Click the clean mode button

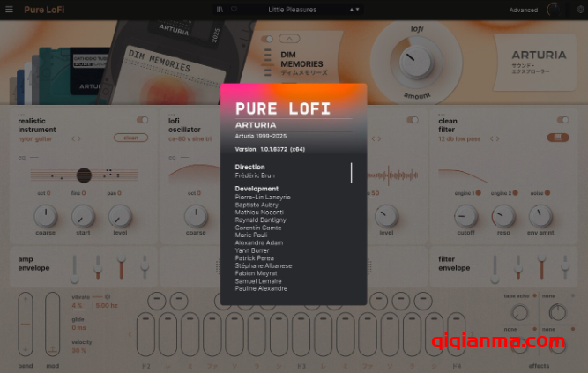[130, 138]
